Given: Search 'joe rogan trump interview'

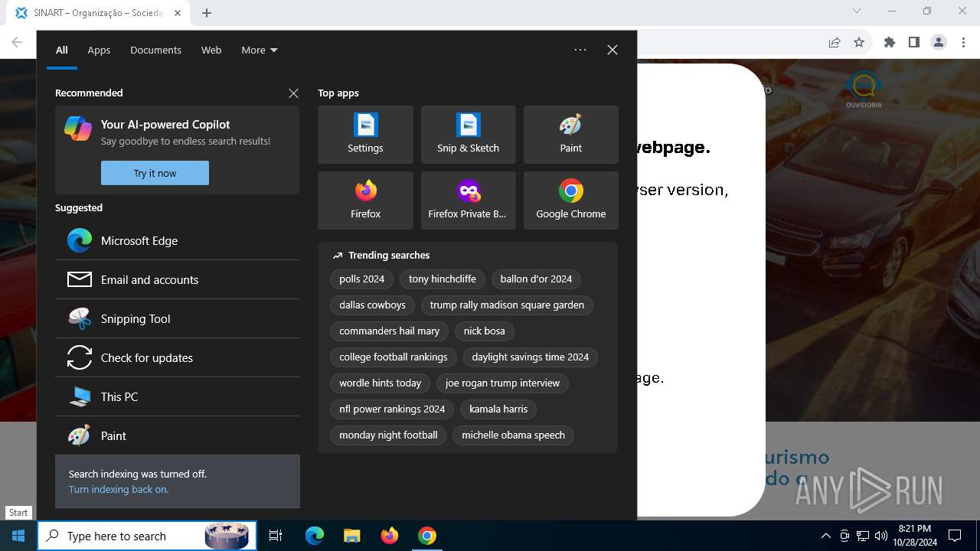Looking at the screenshot, I should click(502, 383).
